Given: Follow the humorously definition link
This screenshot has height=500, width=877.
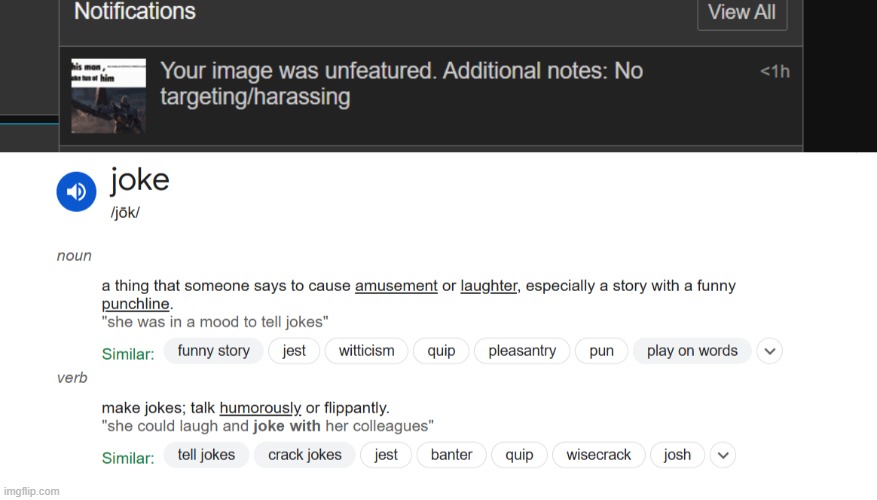Looking at the screenshot, I should (260, 408).
